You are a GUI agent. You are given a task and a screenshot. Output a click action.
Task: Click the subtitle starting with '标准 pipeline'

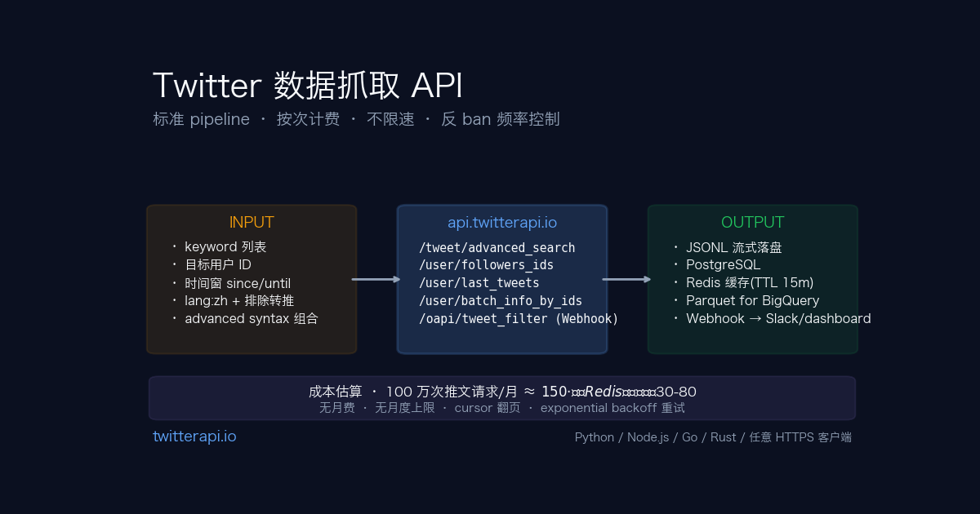coord(356,119)
